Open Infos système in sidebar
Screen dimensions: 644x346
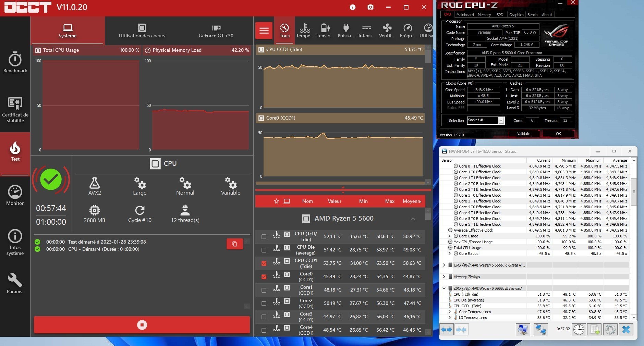[x=15, y=242]
